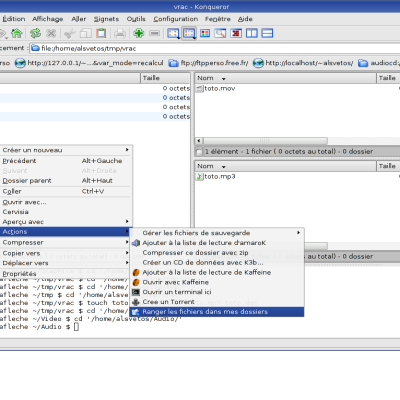The image size is (400, 400).
Task: Switch to detailed list view mode
Action: pyautogui.click(x=189, y=33)
